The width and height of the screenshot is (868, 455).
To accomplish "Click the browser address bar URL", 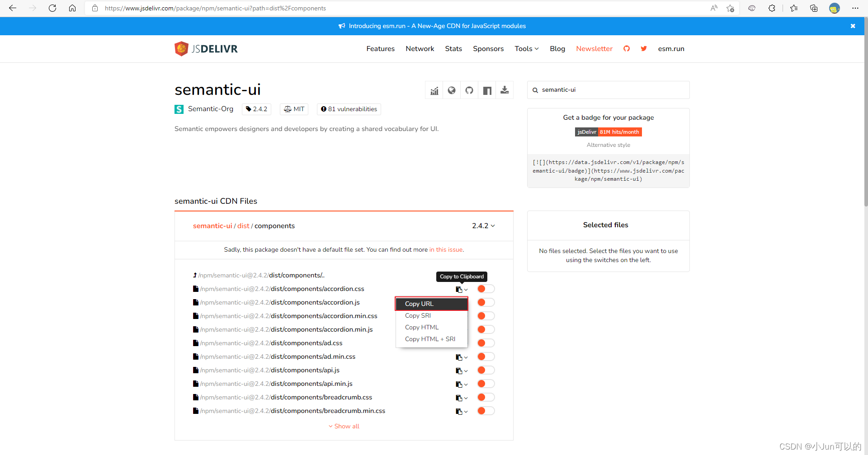I will pos(215,8).
